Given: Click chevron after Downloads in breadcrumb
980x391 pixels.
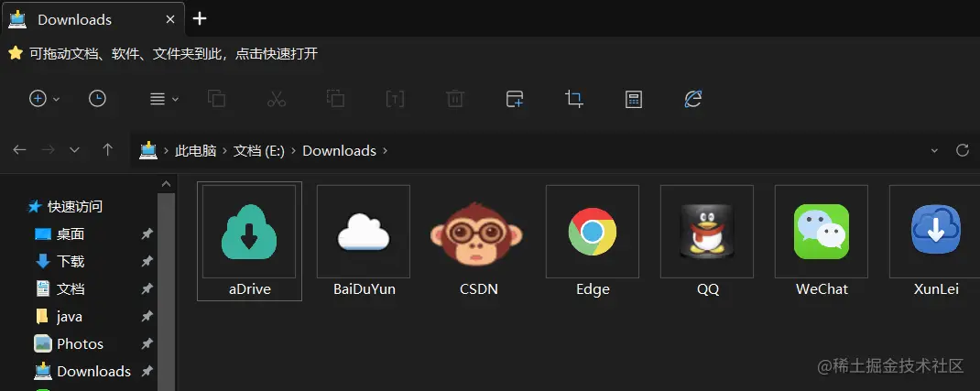Looking at the screenshot, I should (x=385, y=150).
